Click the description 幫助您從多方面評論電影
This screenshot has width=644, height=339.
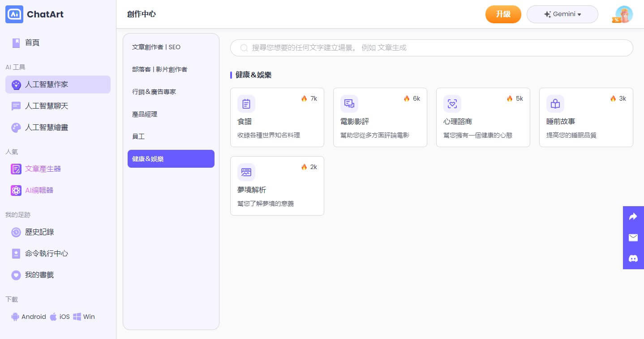click(375, 135)
